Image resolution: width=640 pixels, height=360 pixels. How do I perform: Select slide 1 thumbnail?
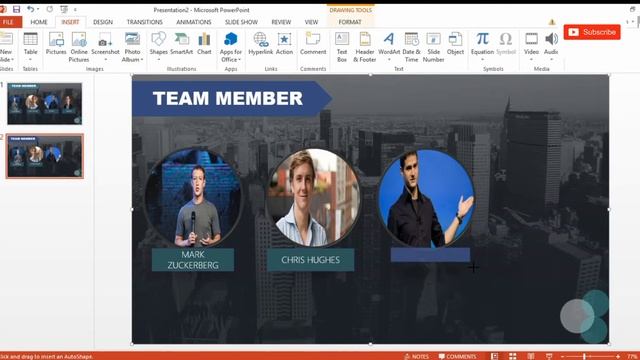pos(44,104)
